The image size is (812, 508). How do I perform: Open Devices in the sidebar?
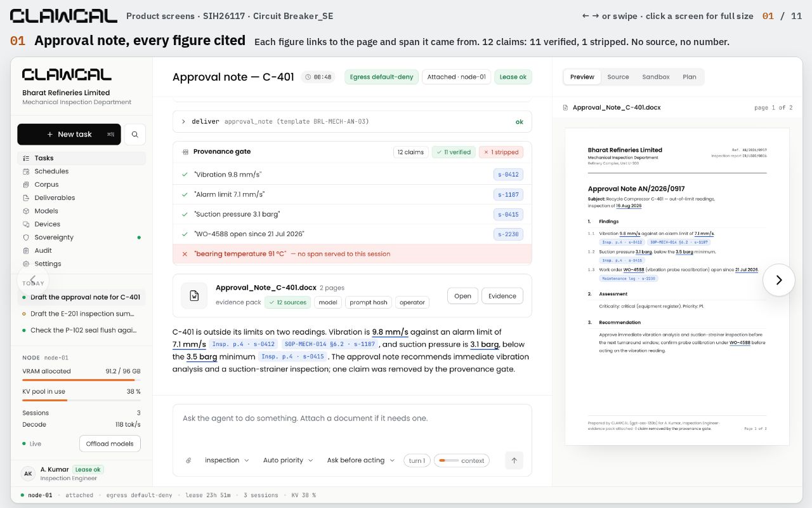[81, 224]
